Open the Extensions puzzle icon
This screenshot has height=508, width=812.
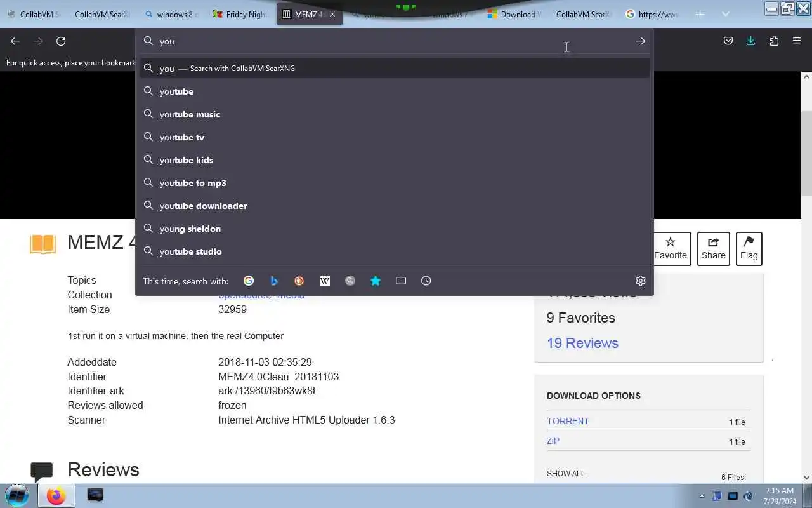(774, 41)
